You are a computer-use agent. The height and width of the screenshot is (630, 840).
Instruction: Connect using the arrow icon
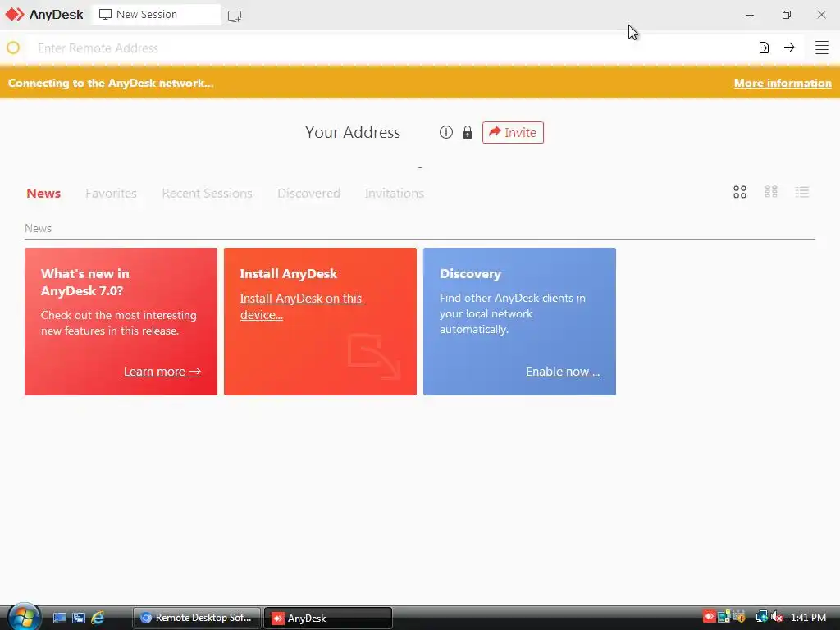(789, 48)
